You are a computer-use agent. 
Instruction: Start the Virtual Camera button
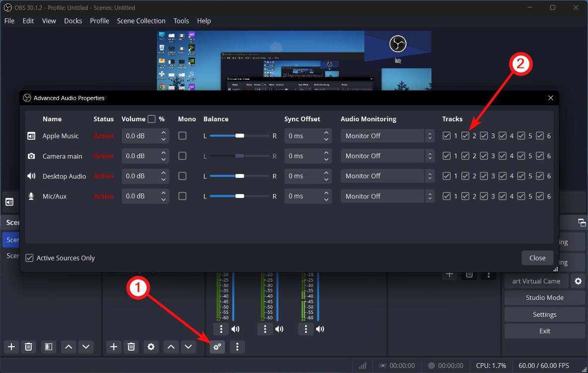click(536, 281)
